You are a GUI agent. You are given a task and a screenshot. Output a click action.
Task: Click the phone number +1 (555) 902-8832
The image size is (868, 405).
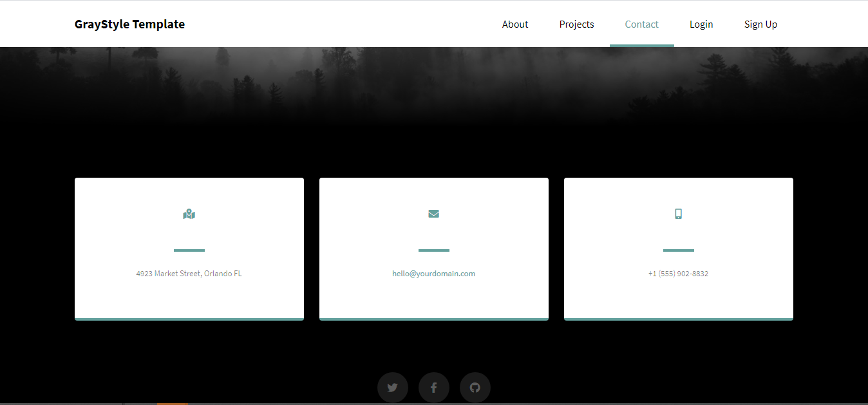point(678,273)
